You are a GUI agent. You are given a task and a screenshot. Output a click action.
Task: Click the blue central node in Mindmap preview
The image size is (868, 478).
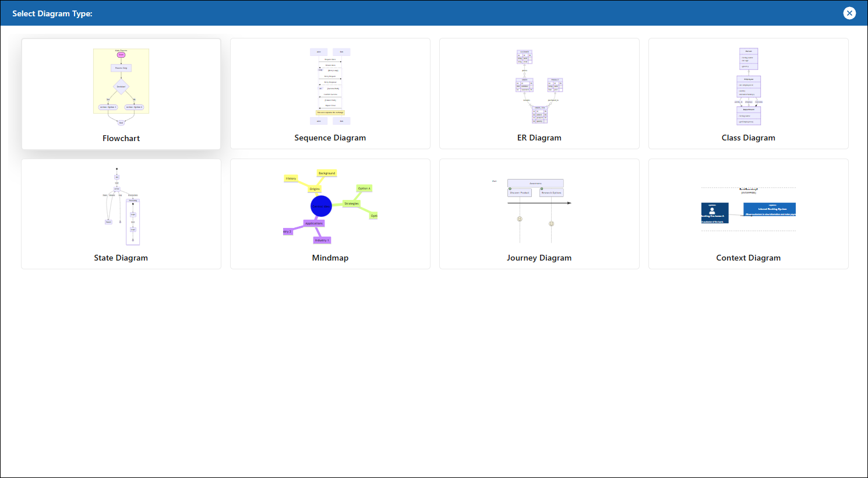321,206
